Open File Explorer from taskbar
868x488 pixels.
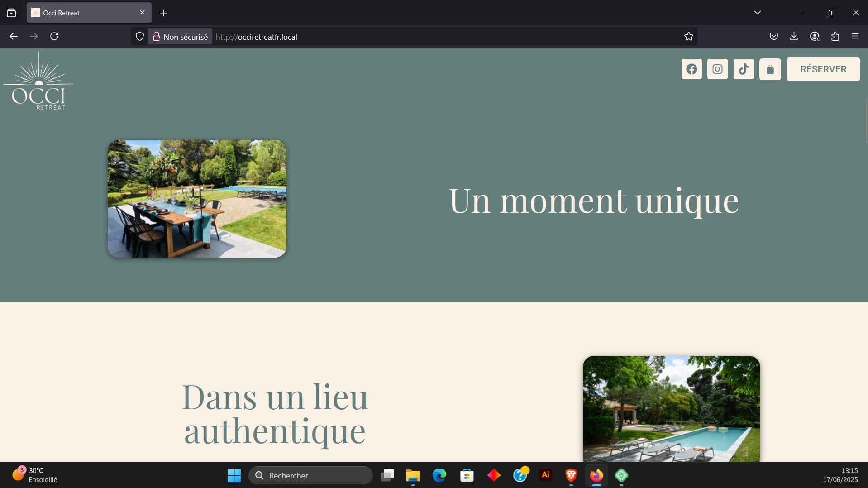(x=413, y=476)
